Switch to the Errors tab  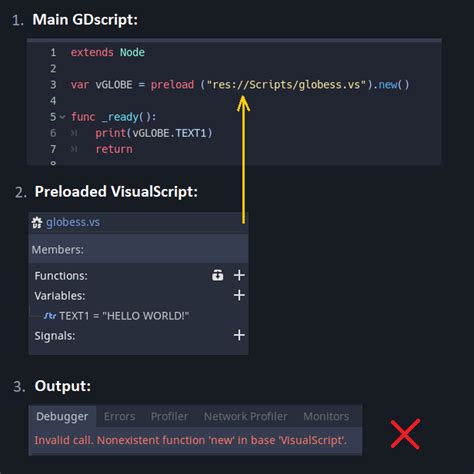coord(119,416)
